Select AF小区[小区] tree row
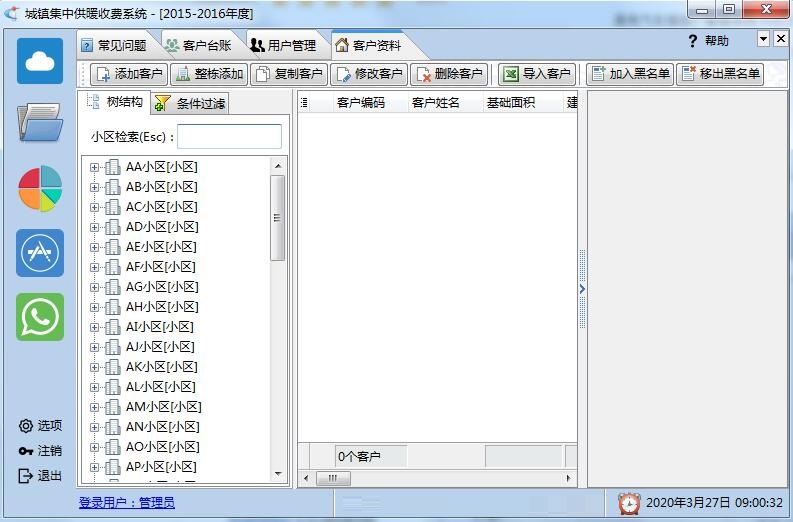The image size is (793, 522). point(161,267)
